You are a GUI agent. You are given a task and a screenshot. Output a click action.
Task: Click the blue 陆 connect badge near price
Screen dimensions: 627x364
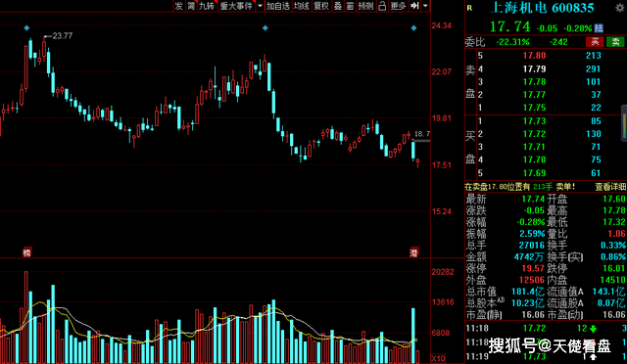pyautogui.click(x=599, y=28)
